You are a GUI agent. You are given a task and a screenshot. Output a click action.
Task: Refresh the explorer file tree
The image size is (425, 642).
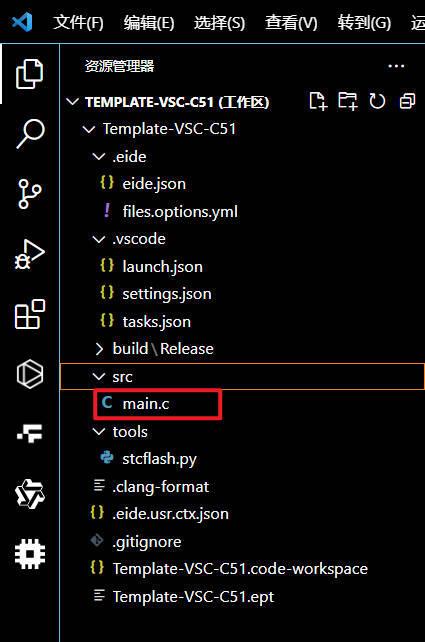point(377,101)
